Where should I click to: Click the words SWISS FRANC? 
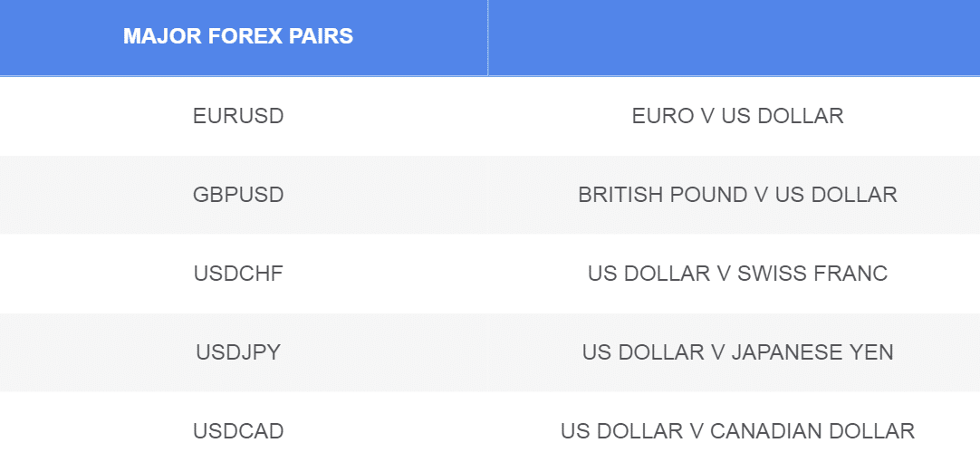pyautogui.click(x=812, y=274)
